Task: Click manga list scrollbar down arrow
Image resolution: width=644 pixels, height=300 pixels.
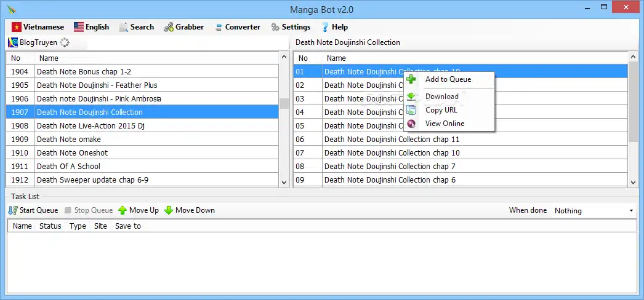Action: pyautogui.click(x=284, y=183)
